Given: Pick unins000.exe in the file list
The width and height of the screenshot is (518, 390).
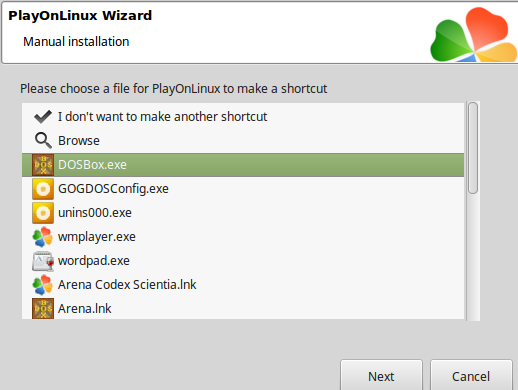Looking at the screenshot, I should [243, 213].
